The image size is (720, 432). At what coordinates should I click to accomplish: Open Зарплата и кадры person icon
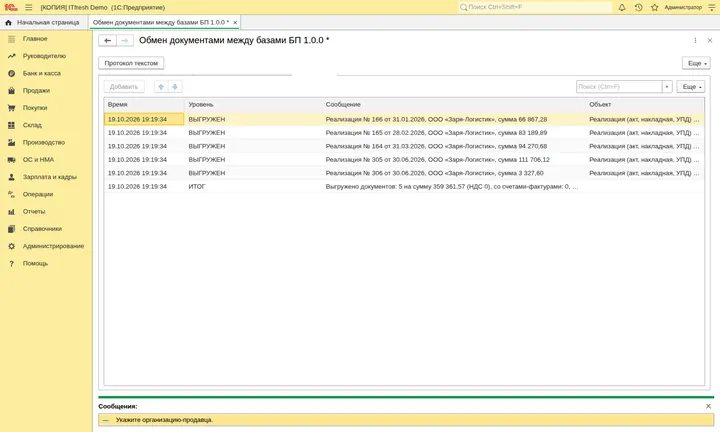pyautogui.click(x=11, y=177)
